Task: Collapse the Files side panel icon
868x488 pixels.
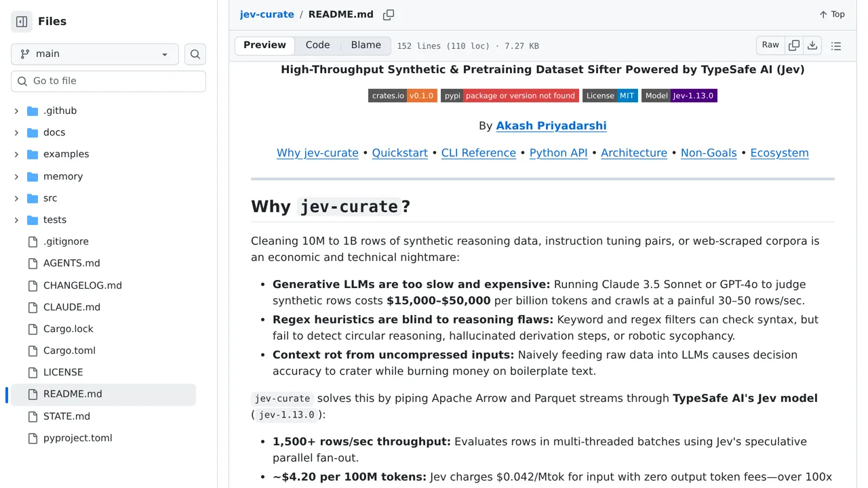Action: pyautogui.click(x=22, y=22)
